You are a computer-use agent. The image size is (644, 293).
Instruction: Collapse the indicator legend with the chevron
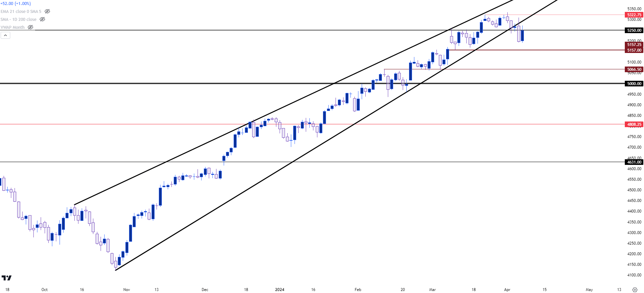tap(5, 35)
